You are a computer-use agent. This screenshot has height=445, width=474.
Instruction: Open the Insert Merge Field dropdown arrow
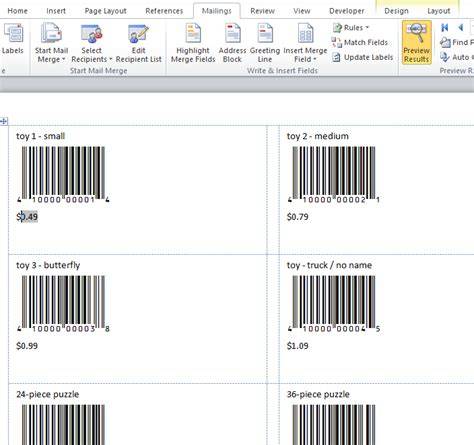click(315, 60)
